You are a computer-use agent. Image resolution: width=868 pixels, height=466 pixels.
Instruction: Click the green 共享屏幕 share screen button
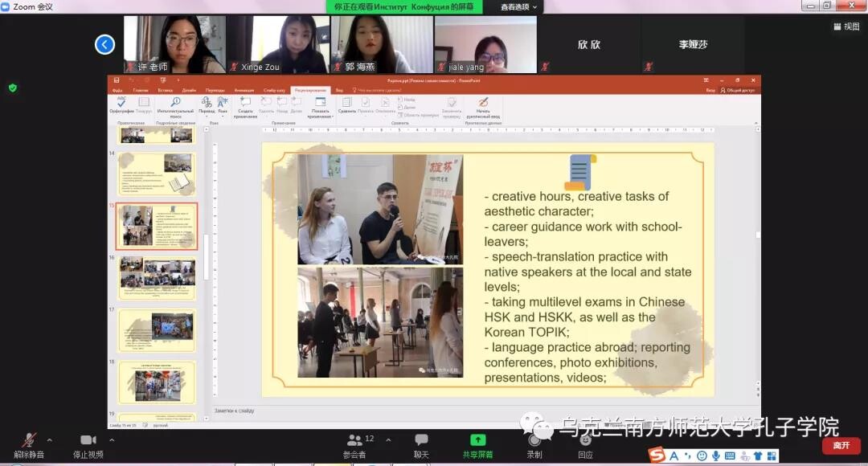point(477,446)
